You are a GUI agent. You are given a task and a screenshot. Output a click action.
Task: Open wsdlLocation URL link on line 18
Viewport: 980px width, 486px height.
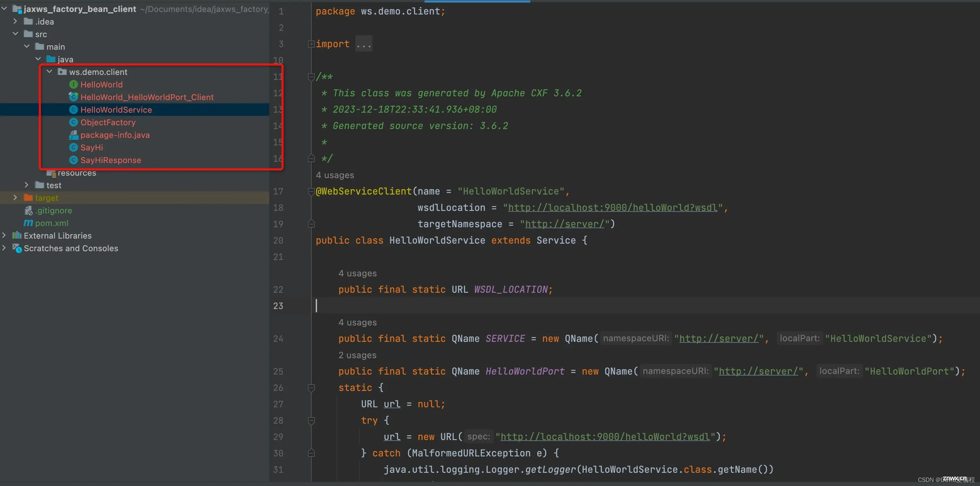point(613,207)
